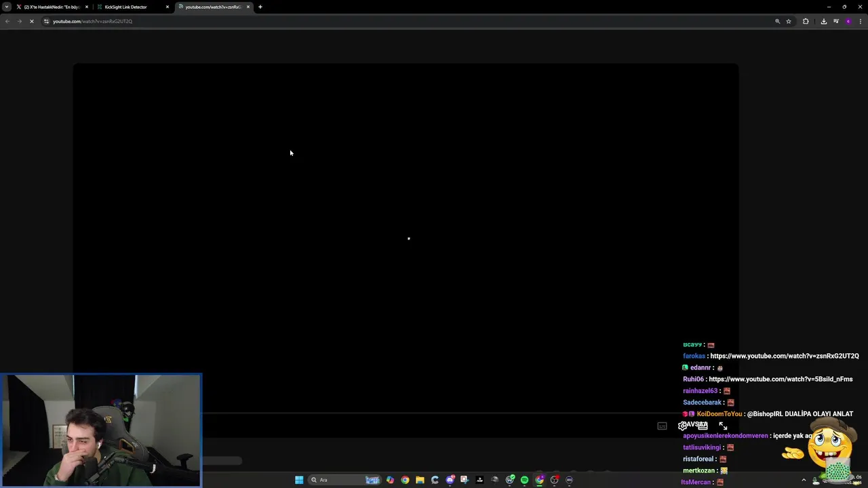The width and height of the screenshot is (868, 488).
Task: Go back to previous page
Action: (7, 21)
